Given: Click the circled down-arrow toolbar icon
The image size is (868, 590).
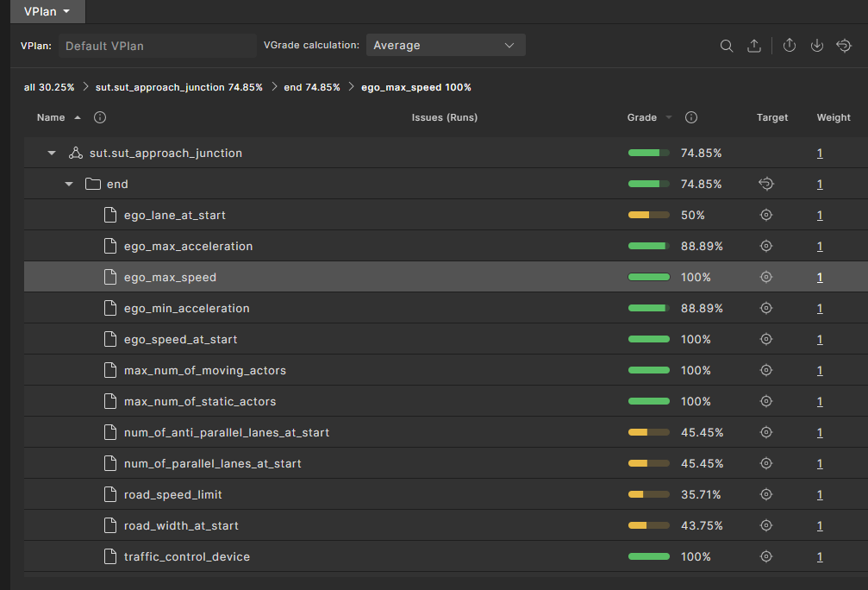Looking at the screenshot, I should [817, 46].
